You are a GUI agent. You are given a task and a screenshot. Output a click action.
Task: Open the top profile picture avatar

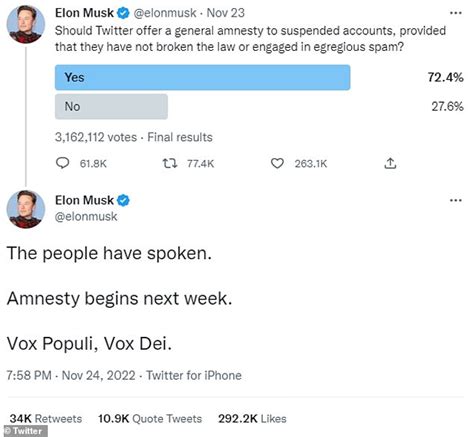(x=26, y=24)
